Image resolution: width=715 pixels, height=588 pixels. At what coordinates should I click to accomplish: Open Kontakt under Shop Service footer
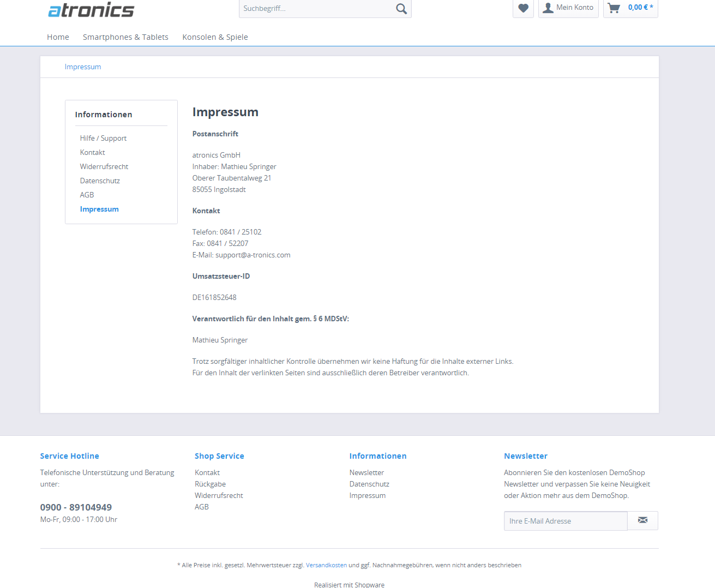point(207,473)
